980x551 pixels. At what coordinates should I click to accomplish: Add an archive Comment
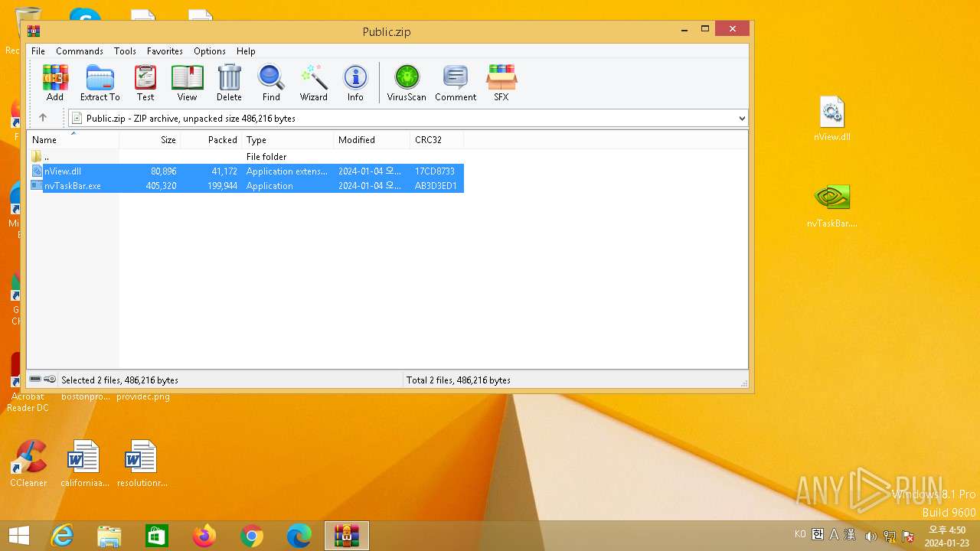click(456, 83)
